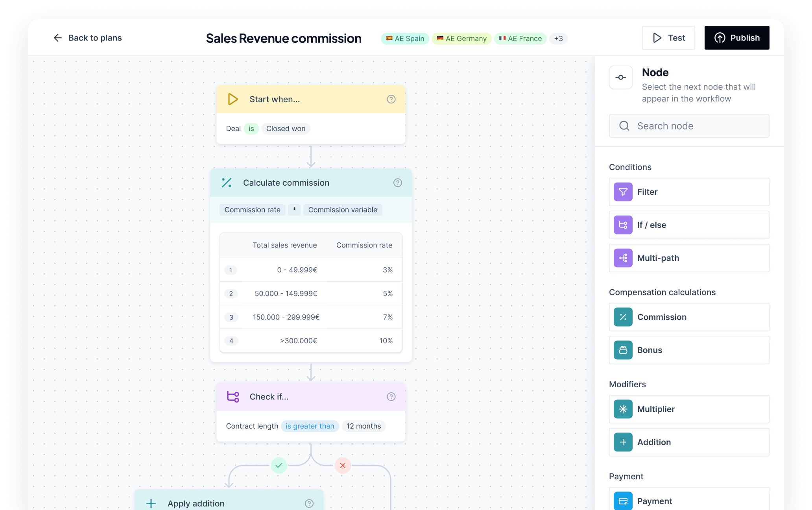Click the Apply addition plus icon
This screenshot has height=510, width=812.
pyautogui.click(x=151, y=503)
